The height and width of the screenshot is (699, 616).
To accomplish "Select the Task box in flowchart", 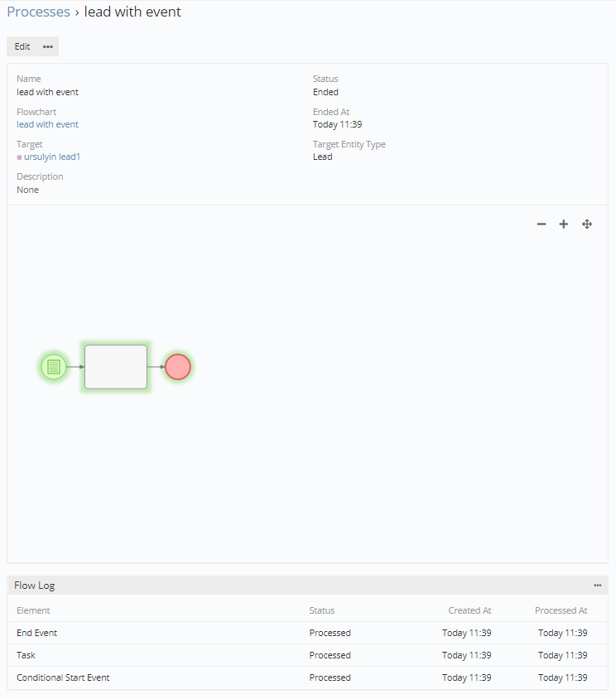I will pyautogui.click(x=116, y=367).
